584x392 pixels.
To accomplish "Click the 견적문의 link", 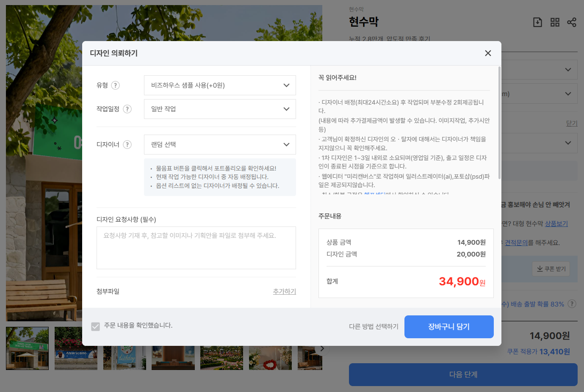I will pos(516,243).
